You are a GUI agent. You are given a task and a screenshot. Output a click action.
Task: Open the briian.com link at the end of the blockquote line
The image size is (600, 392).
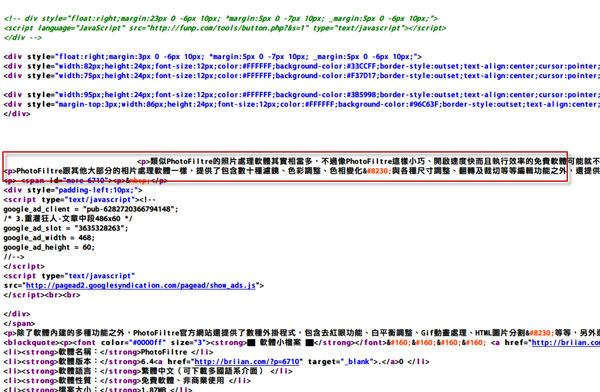(566, 343)
